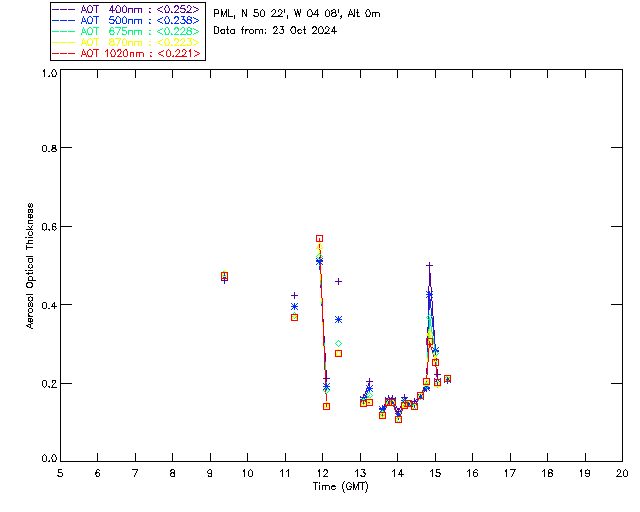Click the 0.2 y-axis tick label

click(x=49, y=383)
